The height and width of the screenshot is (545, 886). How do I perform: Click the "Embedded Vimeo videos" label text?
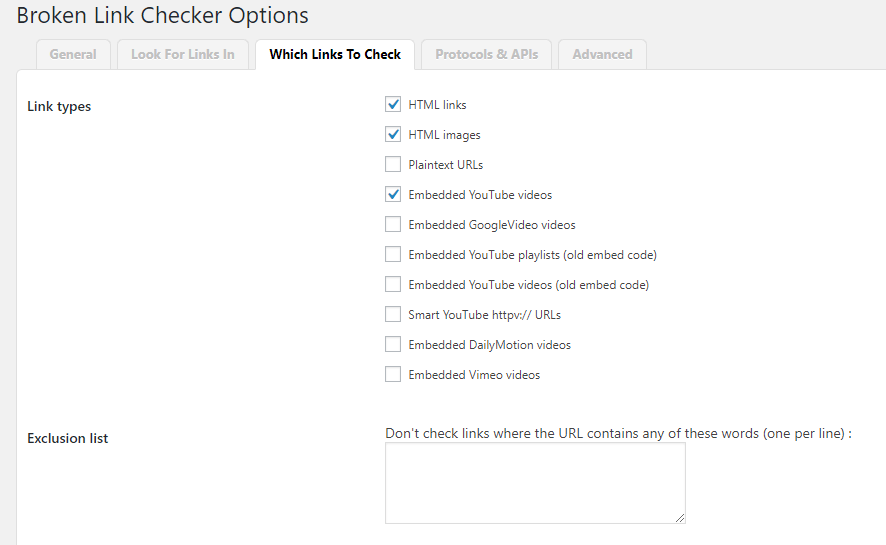[x=474, y=374]
